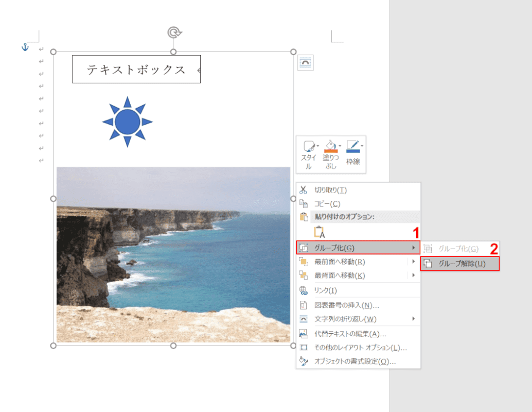Image resolution: width=532 pixels, height=412 pixels.
Task: Expand the Fill (塗りつぶし) dropdown arrow
Action: coord(340,146)
